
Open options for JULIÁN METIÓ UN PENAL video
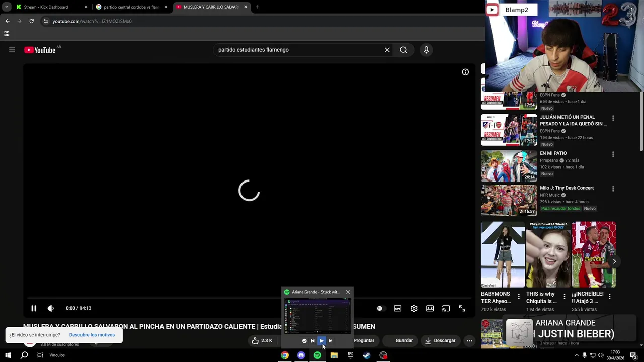click(x=613, y=118)
